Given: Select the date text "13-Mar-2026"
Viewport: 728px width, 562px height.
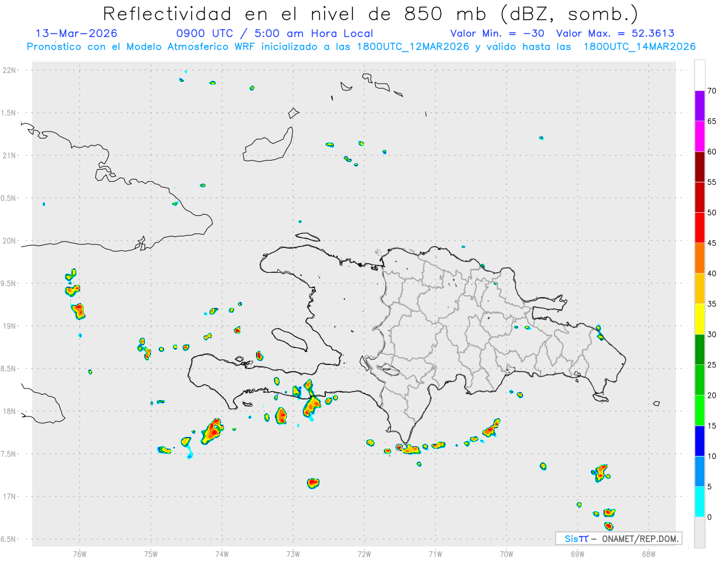Looking at the screenshot, I should tap(76, 33).
